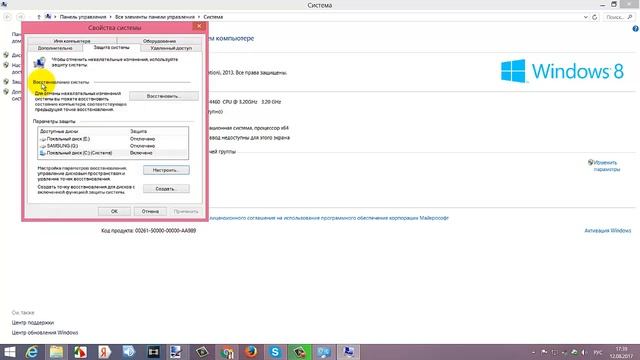Switch to the Имя компьютера tab
Image resolution: width=640 pixels, height=360 pixels.
(72, 41)
